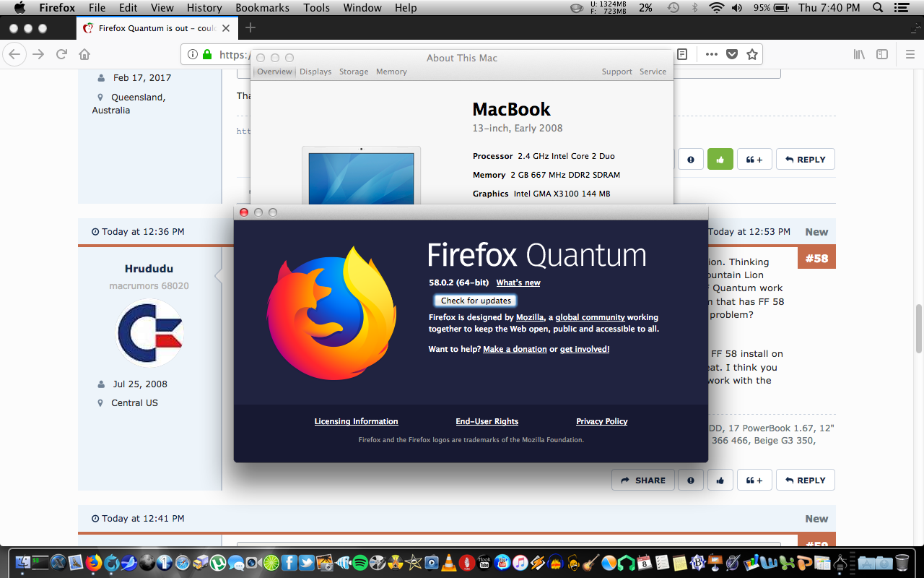Screen dimensions: 924x578
Task: Click Firefox icon in the Dock
Action: pos(93,563)
